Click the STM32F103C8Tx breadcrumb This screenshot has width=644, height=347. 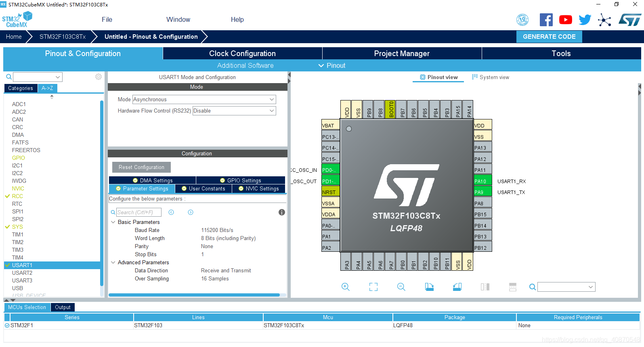point(63,36)
